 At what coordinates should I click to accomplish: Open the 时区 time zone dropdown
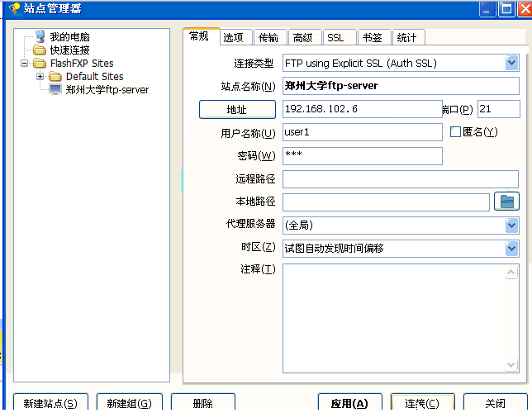(x=511, y=249)
